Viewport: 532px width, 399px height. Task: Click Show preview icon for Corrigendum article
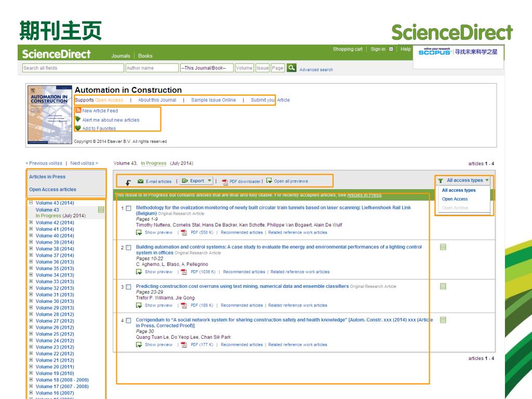139,345
